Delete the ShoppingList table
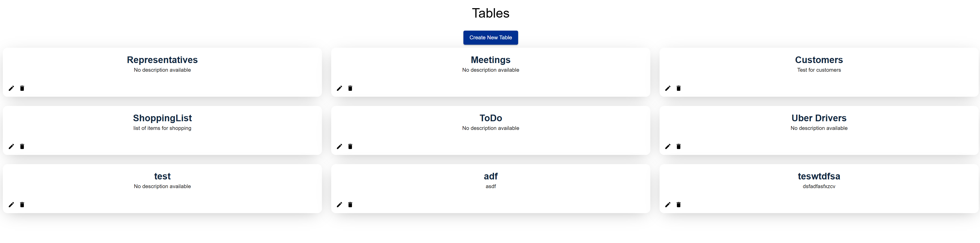Image resolution: width=980 pixels, height=243 pixels. point(22,146)
